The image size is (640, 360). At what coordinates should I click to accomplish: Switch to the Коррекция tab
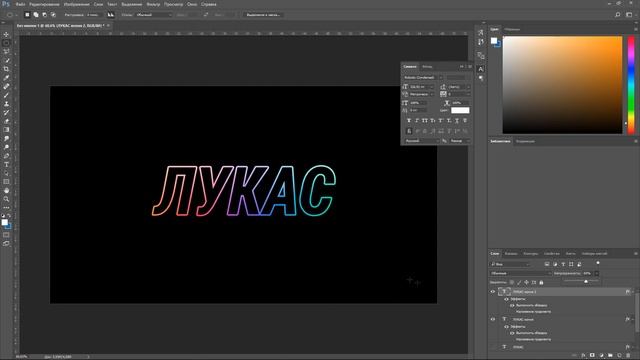[525, 142]
